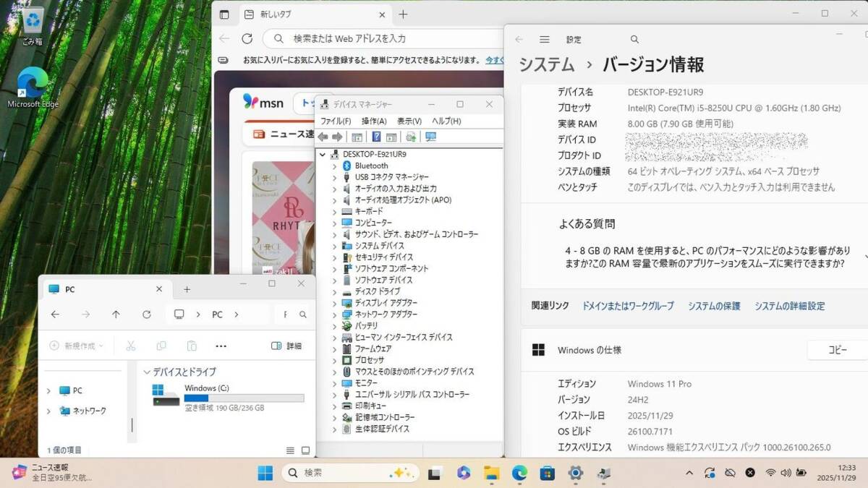Open the see more (…) menu in File Explorer
Image resolution: width=868 pixels, height=488 pixels.
coord(221,346)
